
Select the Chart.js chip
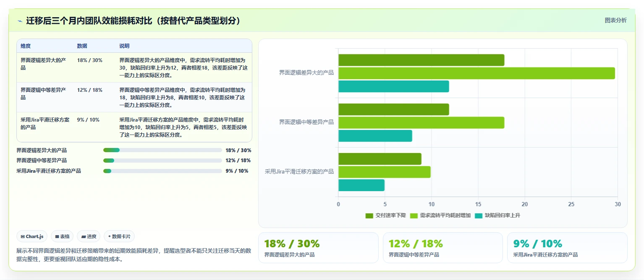(x=32, y=236)
